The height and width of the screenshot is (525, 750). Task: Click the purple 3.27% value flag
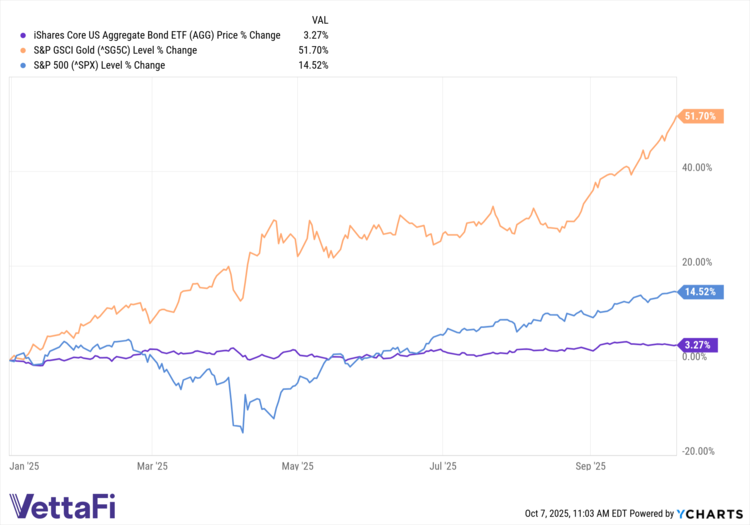(697, 345)
